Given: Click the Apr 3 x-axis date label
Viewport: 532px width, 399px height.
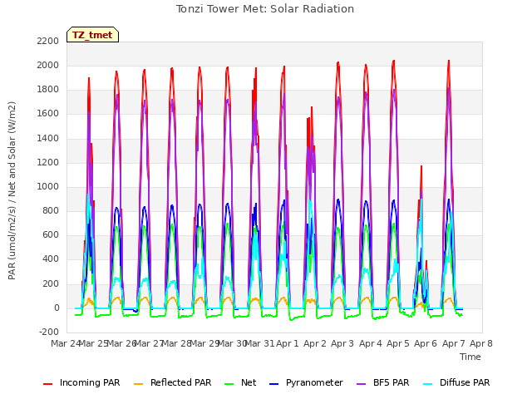Looking at the screenshot, I should [342, 343].
